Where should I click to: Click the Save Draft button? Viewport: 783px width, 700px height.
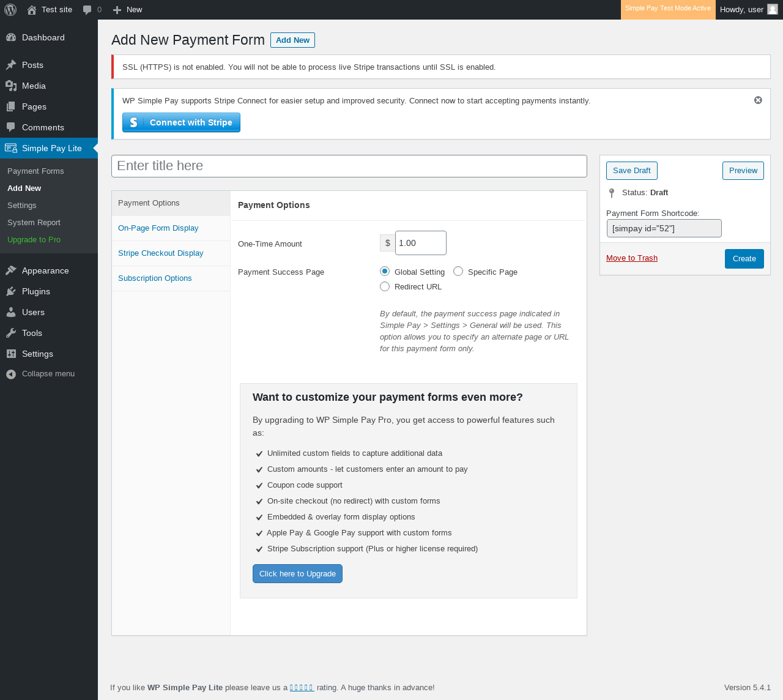[x=632, y=171]
